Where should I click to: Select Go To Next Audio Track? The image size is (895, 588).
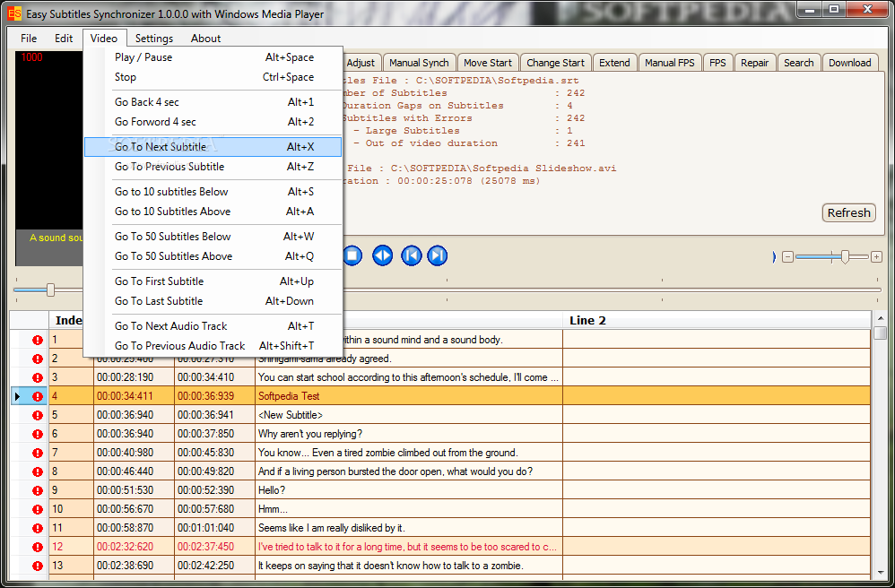point(213,325)
